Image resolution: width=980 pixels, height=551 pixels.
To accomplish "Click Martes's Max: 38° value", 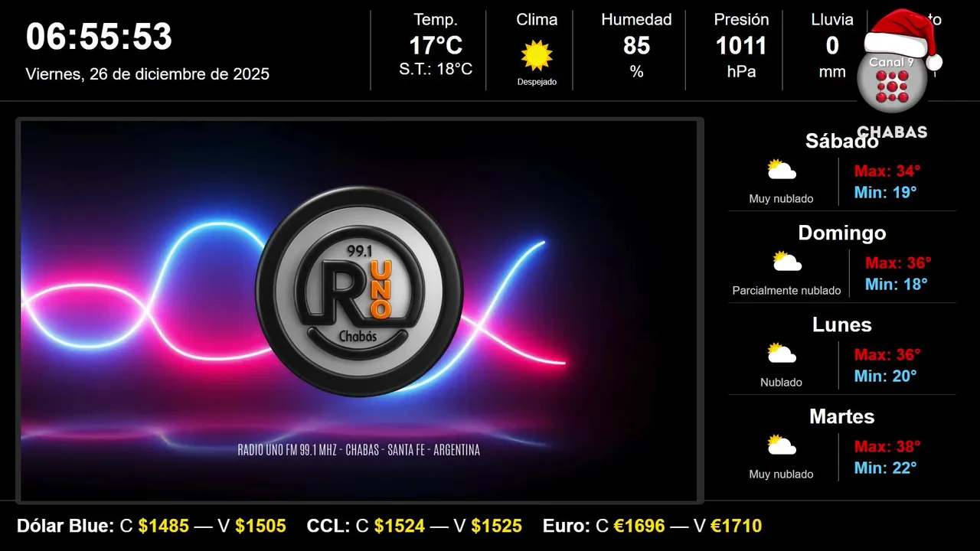I will (x=887, y=446).
